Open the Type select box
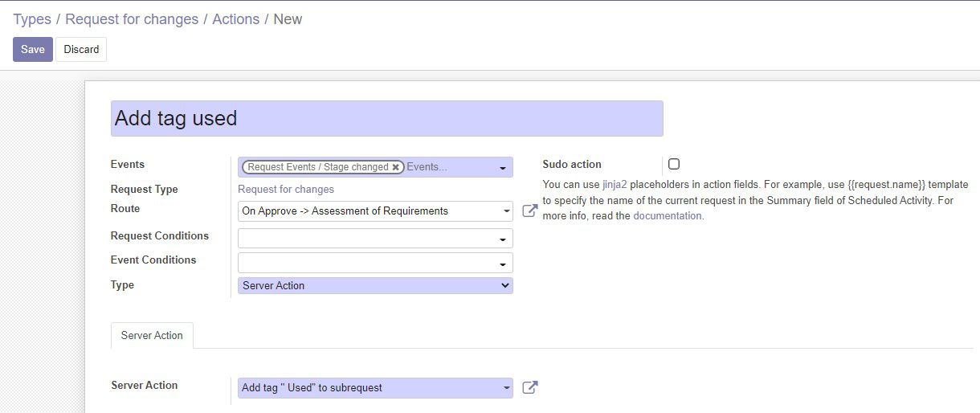This screenshot has width=980, height=413. tap(375, 285)
